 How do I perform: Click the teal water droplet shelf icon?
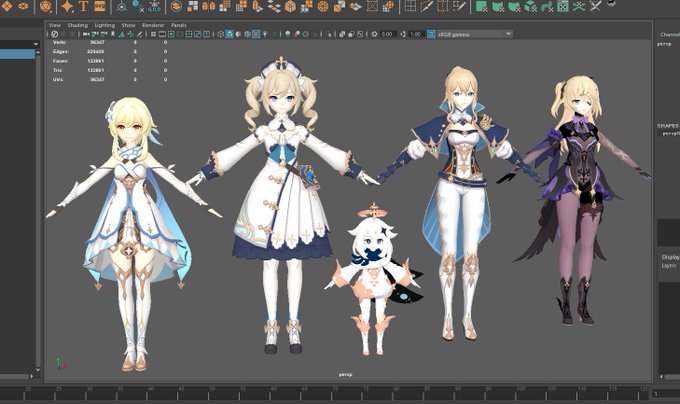138,5
